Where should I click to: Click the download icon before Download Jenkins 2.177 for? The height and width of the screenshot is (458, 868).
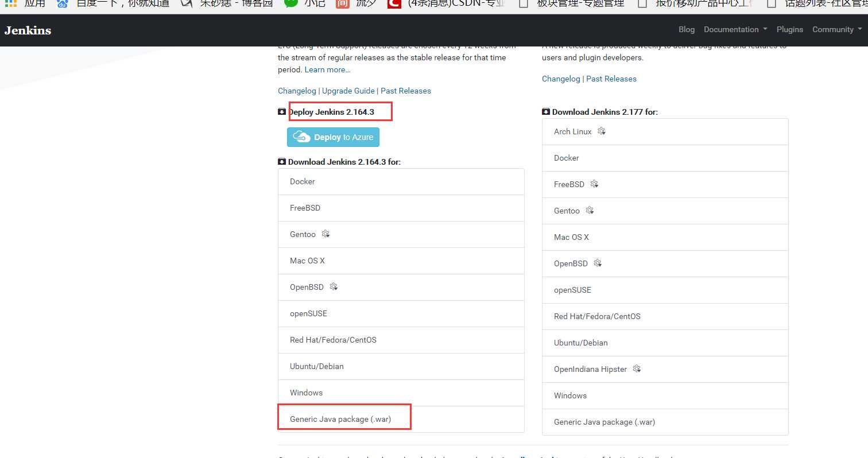pos(546,112)
